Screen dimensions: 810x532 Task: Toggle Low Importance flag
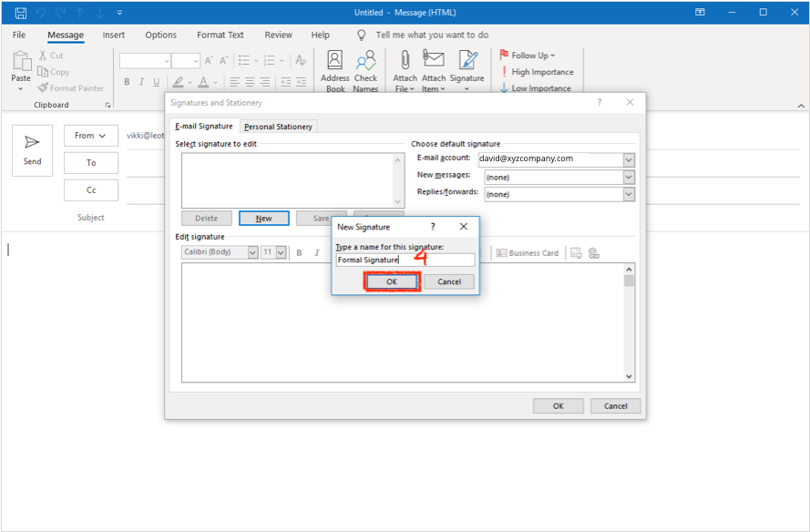click(536, 88)
